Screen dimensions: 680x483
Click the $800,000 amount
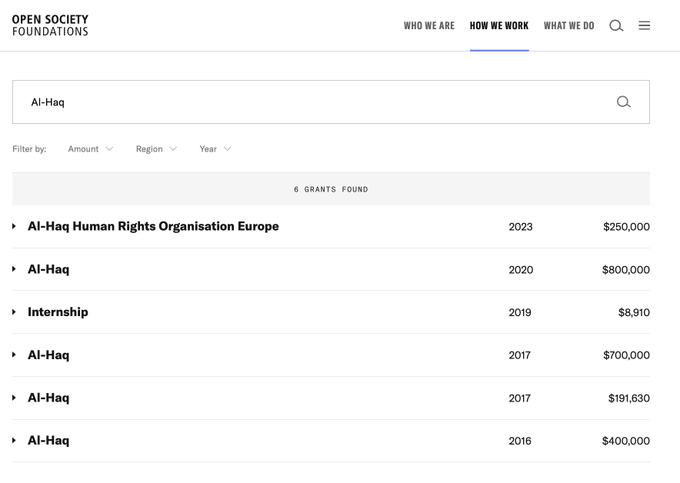[x=626, y=270]
